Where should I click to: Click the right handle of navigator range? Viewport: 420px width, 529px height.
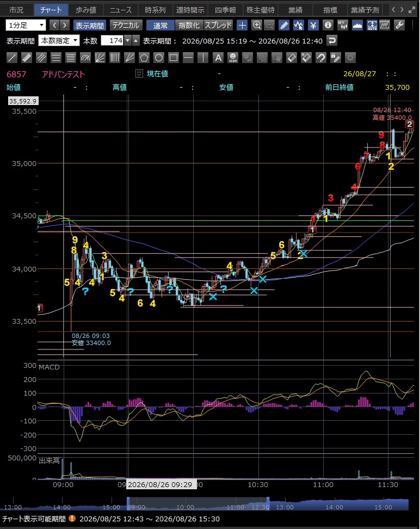click(268, 503)
